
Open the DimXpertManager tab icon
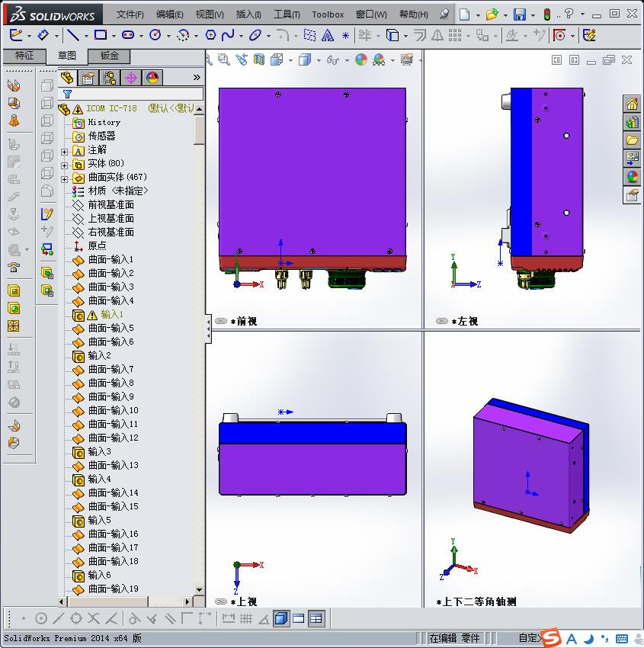(x=131, y=78)
